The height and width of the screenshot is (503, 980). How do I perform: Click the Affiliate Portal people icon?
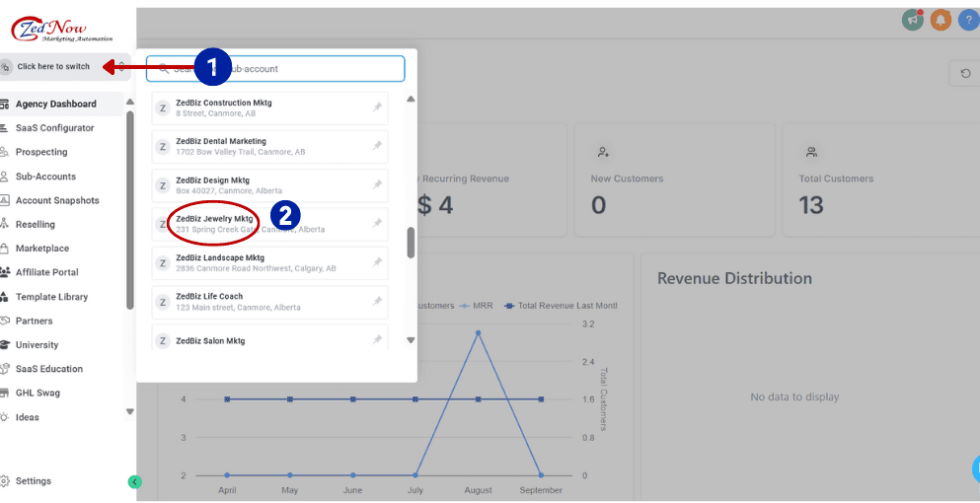point(4,272)
